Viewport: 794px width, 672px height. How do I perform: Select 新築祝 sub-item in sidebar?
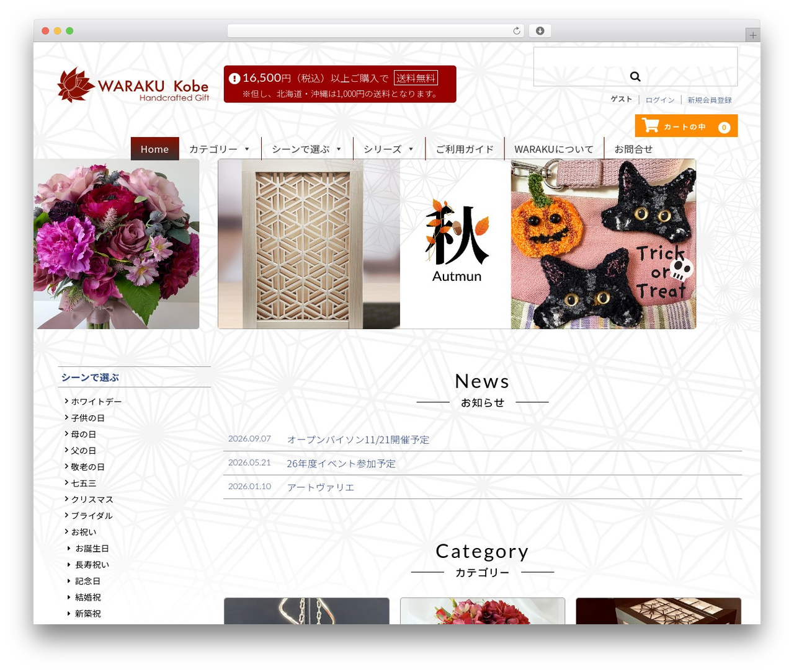(87, 614)
